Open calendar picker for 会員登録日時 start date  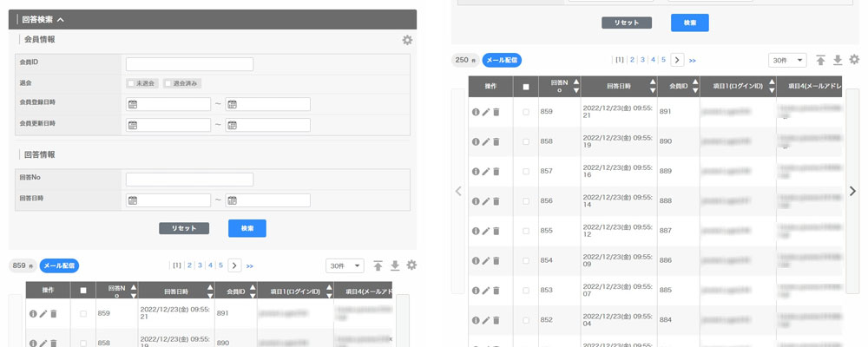[x=133, y=104]
